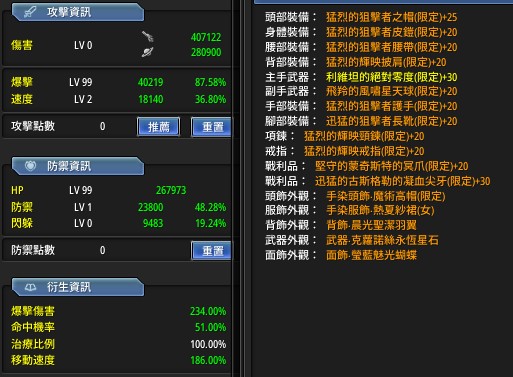Click the speed rate 36.80%
Image resolution: width=513 pixels, height=377 pixels.
click(210, 99)
